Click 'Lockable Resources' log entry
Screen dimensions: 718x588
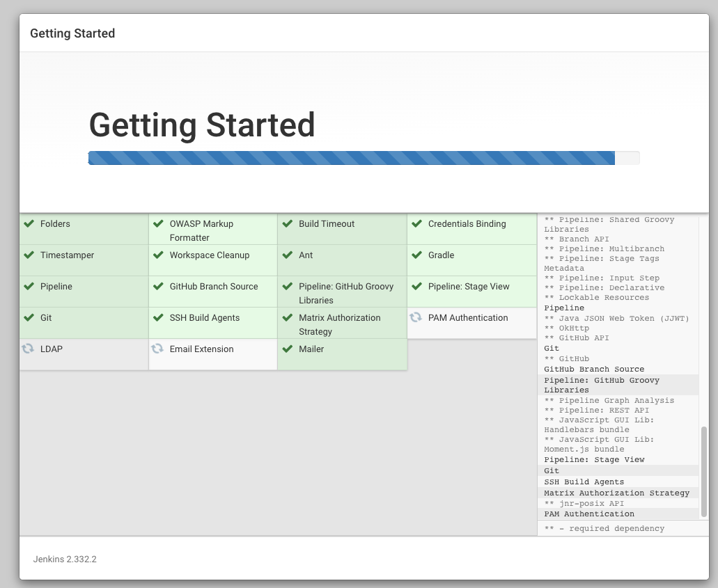click(x=597, y=297)
